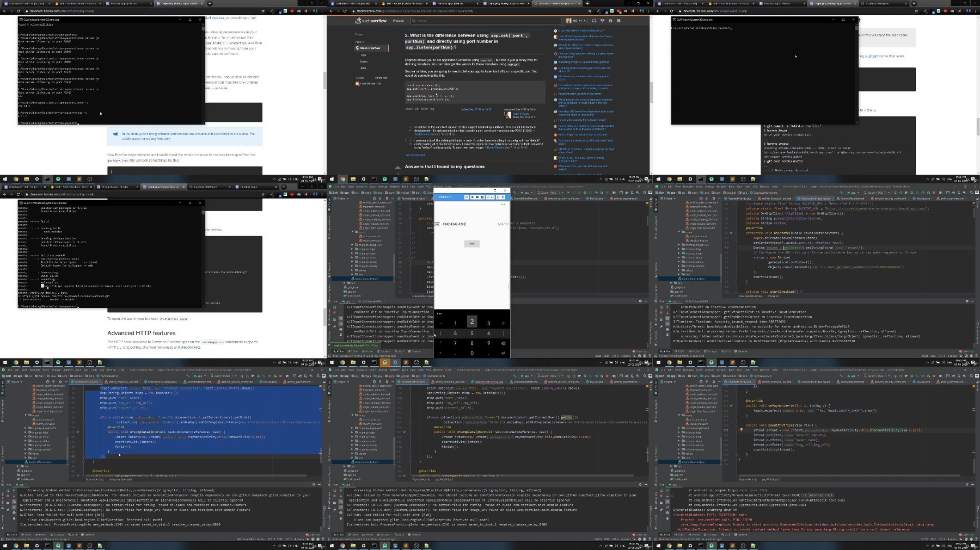The image size is (980, 550).
Task: Click the camera icon in POCO F1 toolbar
Action: coord(482,197)
